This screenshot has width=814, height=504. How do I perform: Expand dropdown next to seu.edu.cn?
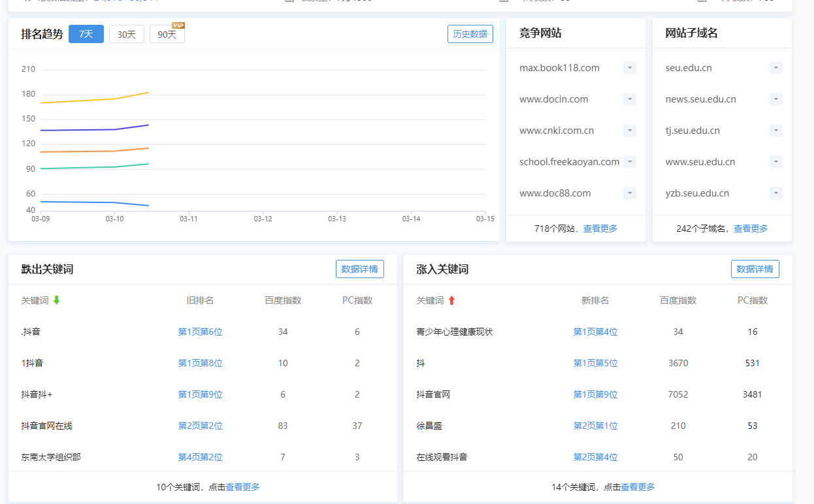click(x=776, y=68)
